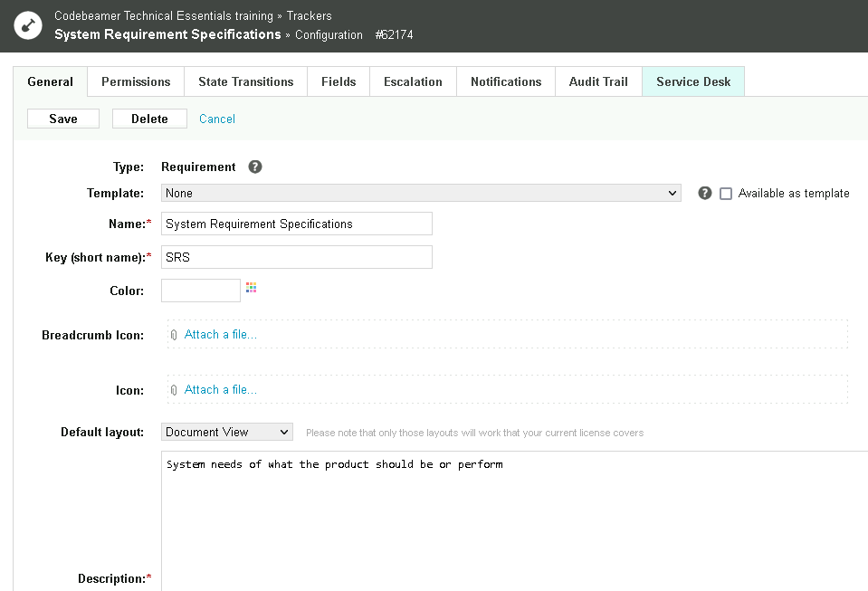This screenshot has width=868, height=591.
Task: Open the Default layout Document View dropdown
Action: (x=227, y=433)
